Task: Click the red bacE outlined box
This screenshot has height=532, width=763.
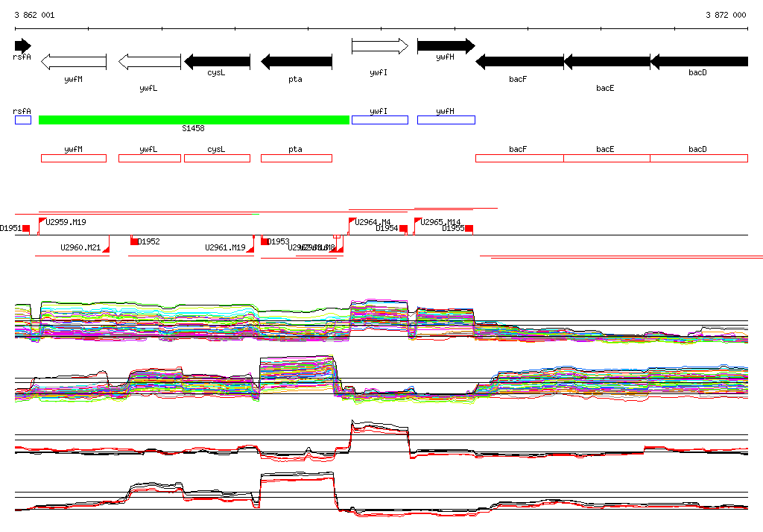Action: click(x=606, y=158)
